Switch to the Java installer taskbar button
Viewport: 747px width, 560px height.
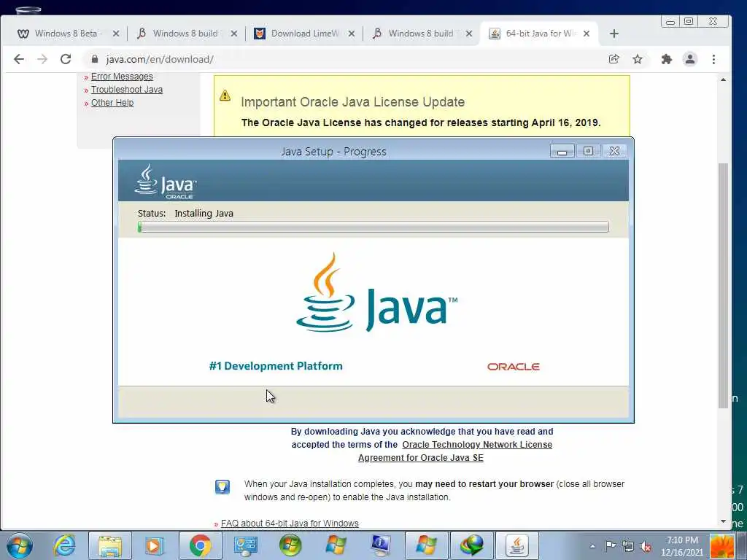pyautogui.click(x=517, y=545)
